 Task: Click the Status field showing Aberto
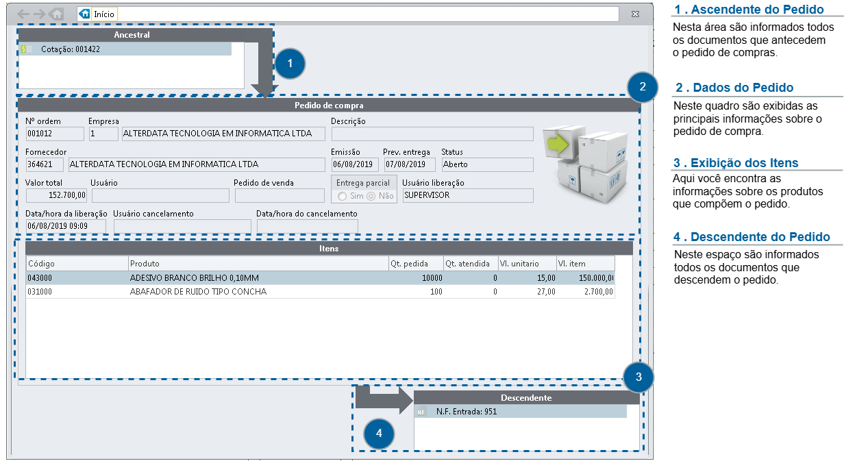pyautogui.click(x=487, y=164)
